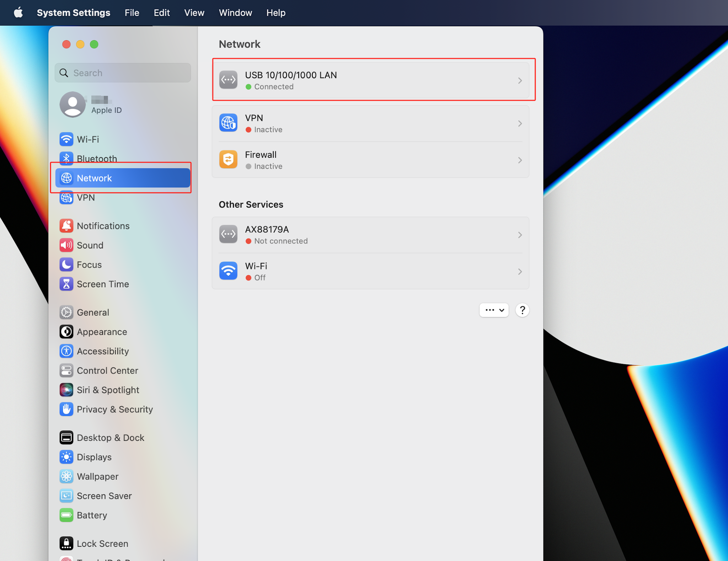The height and width of the screenshot is (561, 728).
Task: Click the AX88179A ethernet icon
Action: (x=228, y=234)
